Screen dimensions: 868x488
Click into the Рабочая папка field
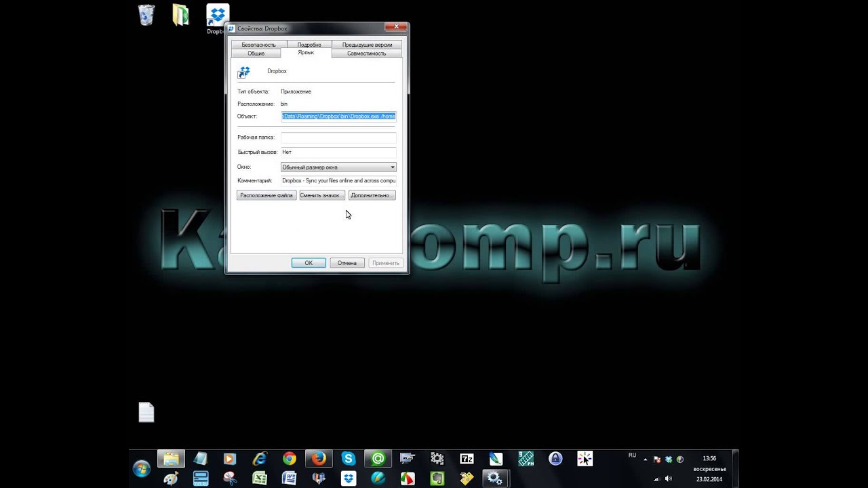[x=338, y=138]
